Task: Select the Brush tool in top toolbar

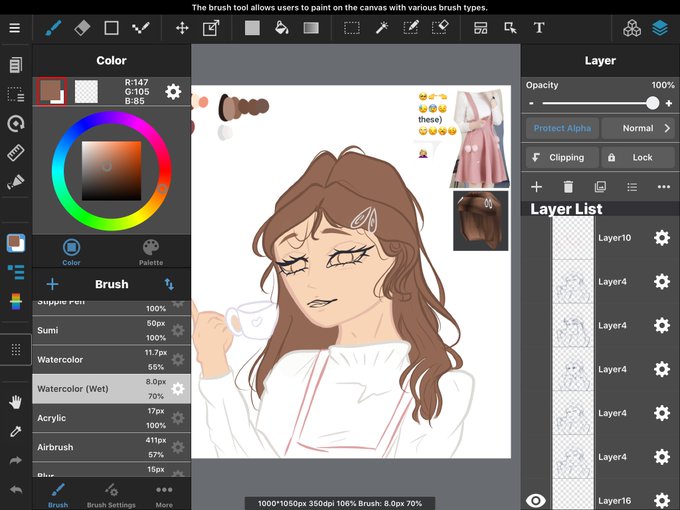Action: 53,28
